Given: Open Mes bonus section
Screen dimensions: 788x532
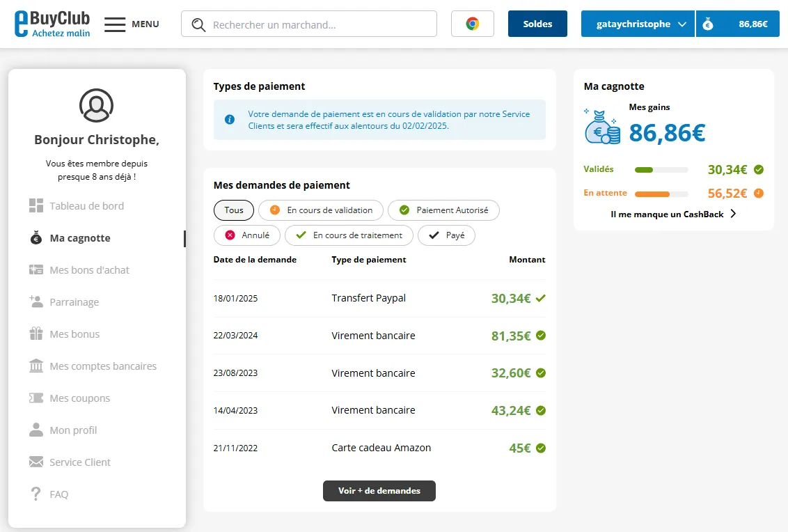Looking at the screenshot, I should point(74,334).
